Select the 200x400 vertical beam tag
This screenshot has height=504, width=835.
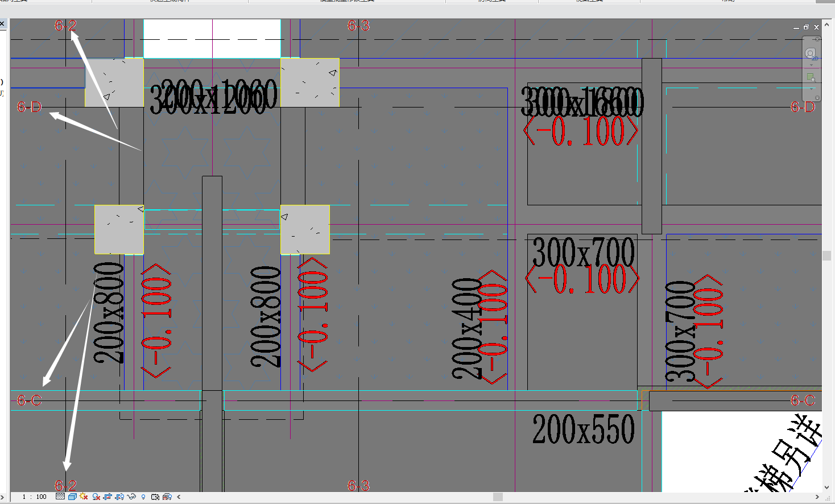tap(466, 329)
